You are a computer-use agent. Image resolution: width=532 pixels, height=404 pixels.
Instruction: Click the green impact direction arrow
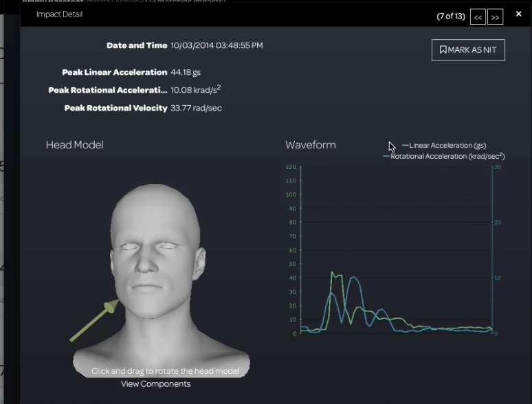[93, 322]
